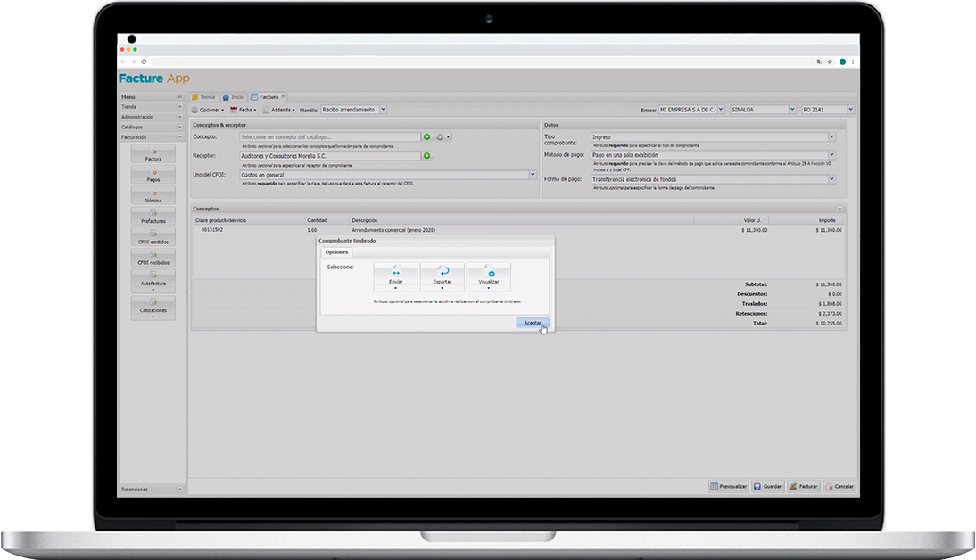976x560 pixels.
Task: Open the Pagos sidebar module
Action: pos(153,176)
